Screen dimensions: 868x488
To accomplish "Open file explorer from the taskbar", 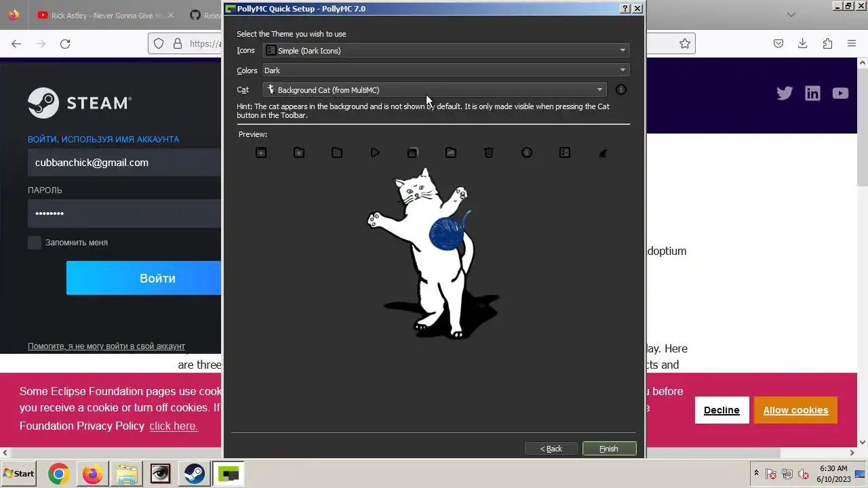I will click(x=126, y=474).
